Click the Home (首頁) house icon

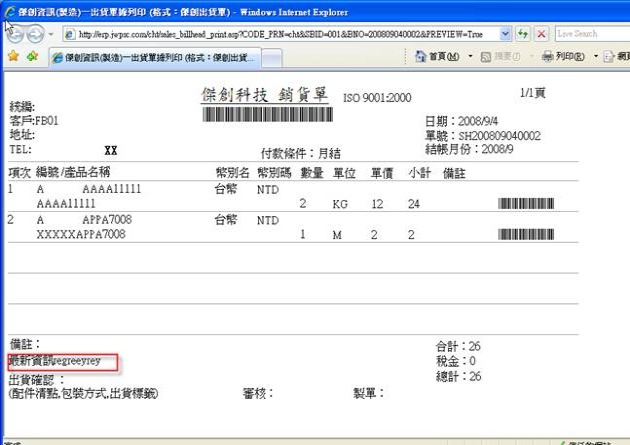click(421, 57)
